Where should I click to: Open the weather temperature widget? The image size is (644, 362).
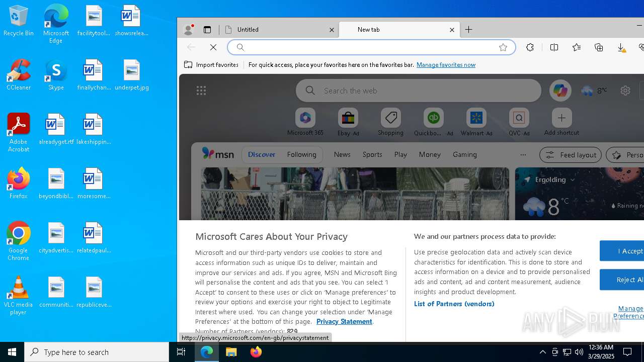594,90
